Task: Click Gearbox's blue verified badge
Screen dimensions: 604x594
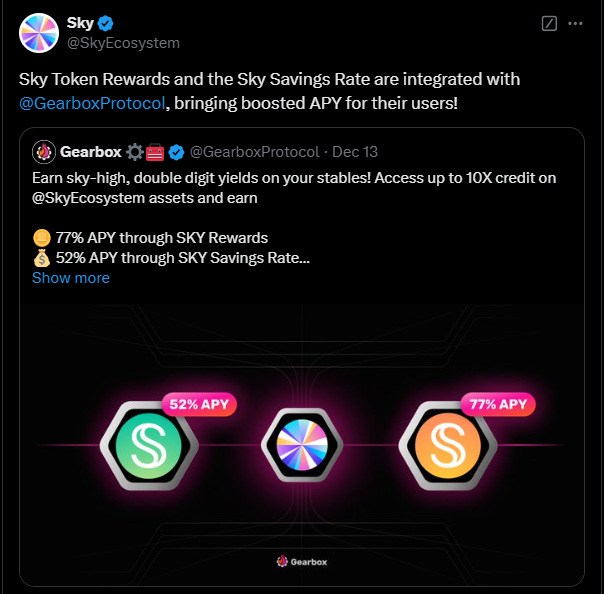Action: click(x=176, y=152)
